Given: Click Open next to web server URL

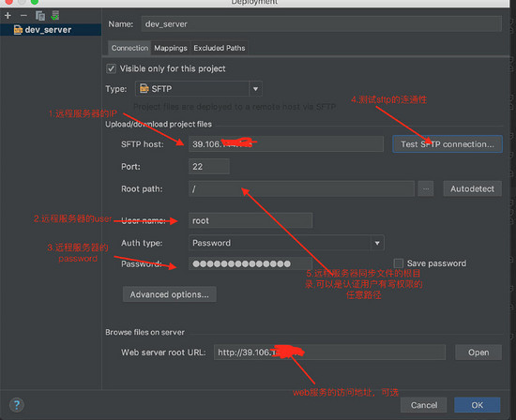Looking at the screenshot, I should click(x=478, y=352).
